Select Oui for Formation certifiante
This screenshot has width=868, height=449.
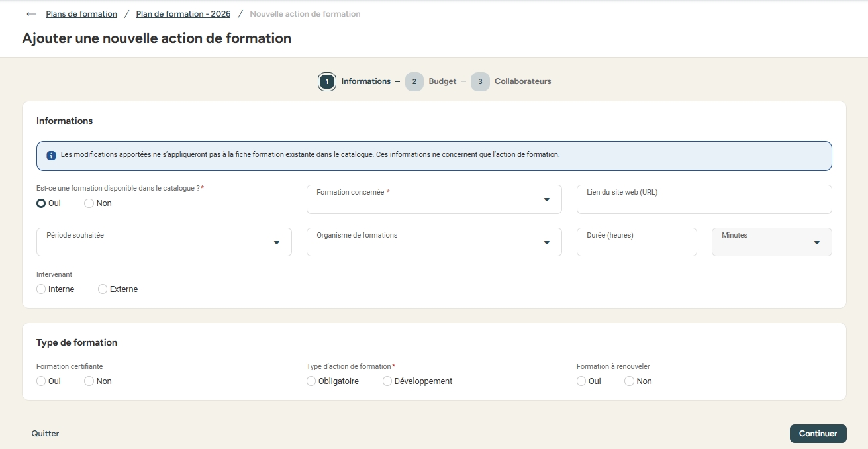point(42,381)
